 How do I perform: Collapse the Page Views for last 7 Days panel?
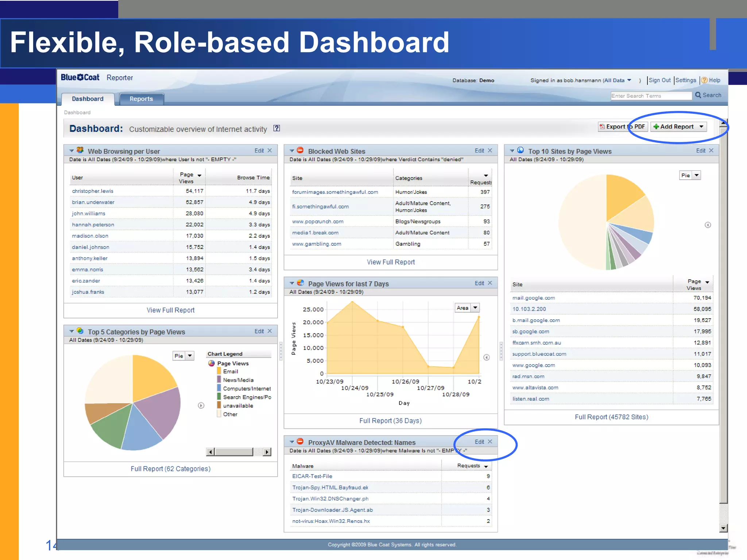click(292, 283)
